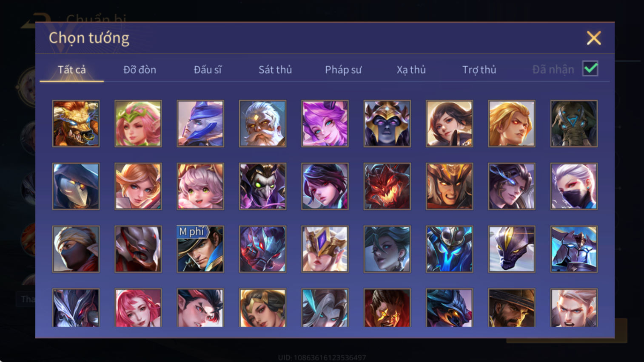The width and height of the screenshot is (644, 362).
Task: Select the lion beast hero portrait
Action: pyautogui.click(x=76, y=124)
